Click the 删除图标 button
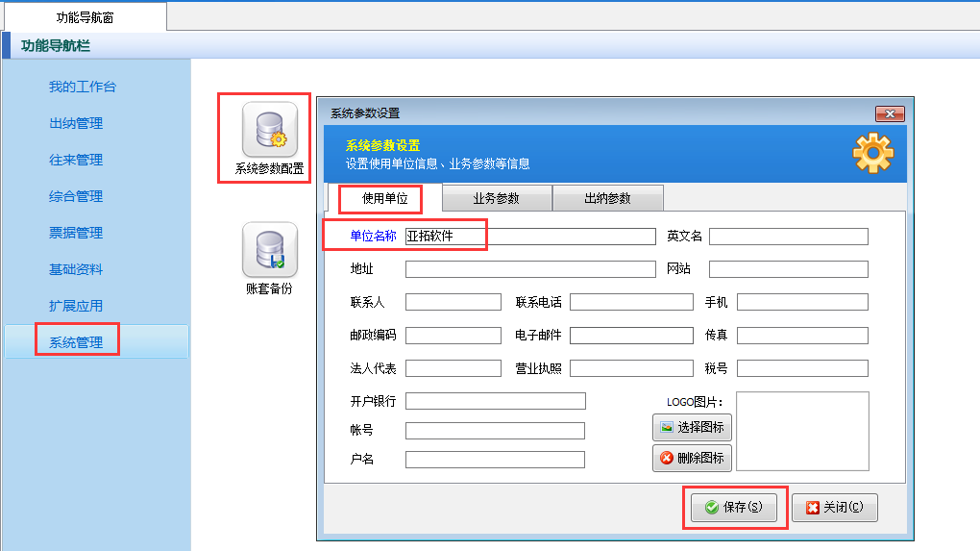Image resolution: width=980 pixels, height=551 pixels. tap(692, 458)
